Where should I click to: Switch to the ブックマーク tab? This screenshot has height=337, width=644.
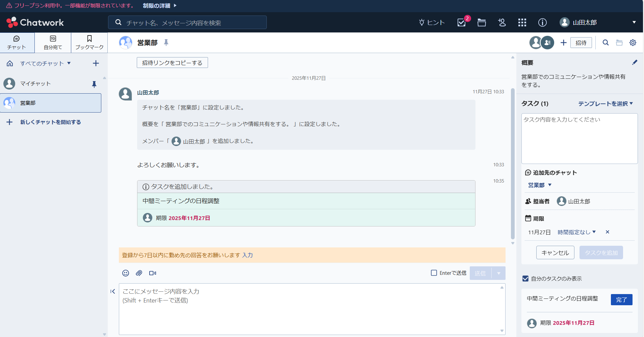[x=89, y=43]
